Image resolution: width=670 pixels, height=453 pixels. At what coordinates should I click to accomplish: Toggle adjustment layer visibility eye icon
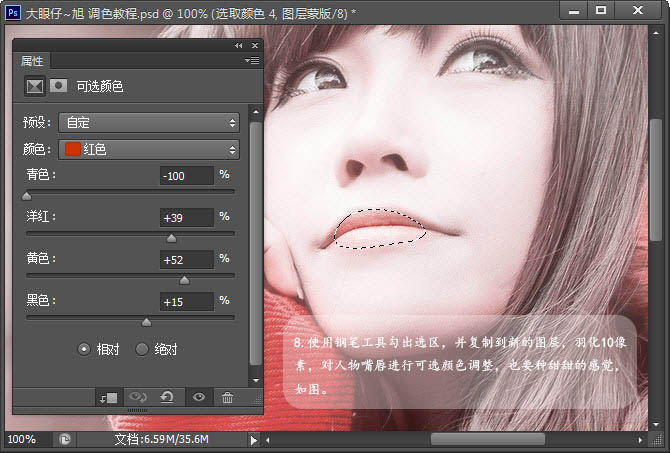(198, 397)
